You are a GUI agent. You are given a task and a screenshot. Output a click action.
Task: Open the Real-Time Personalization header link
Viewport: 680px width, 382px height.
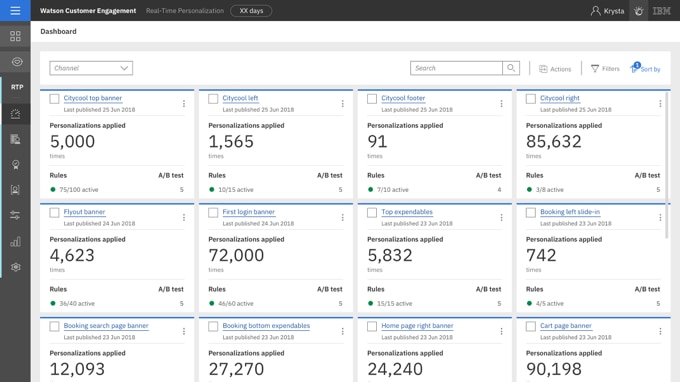click(185, 10)
